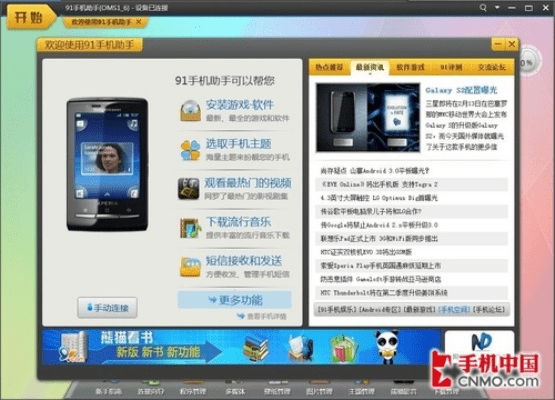Click the [手机论坛] footer link
The width and height of the screenshot is (555, 400).
point(489,309)
